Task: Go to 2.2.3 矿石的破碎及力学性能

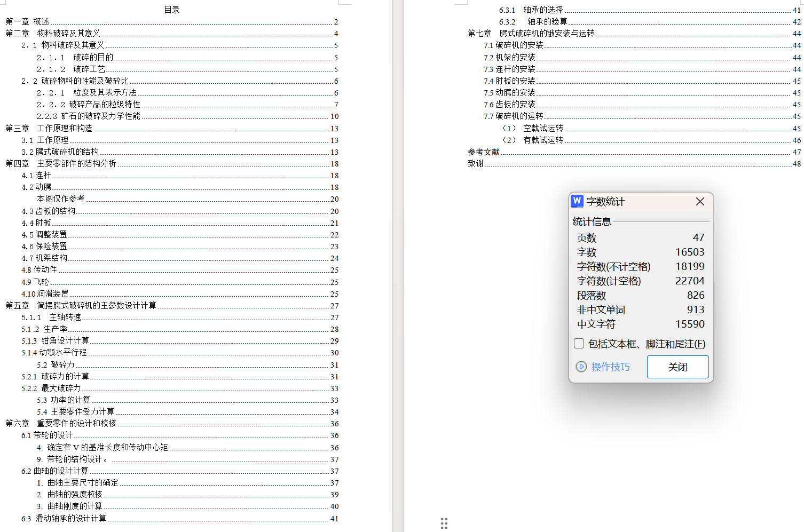Action: pos(187,116)
